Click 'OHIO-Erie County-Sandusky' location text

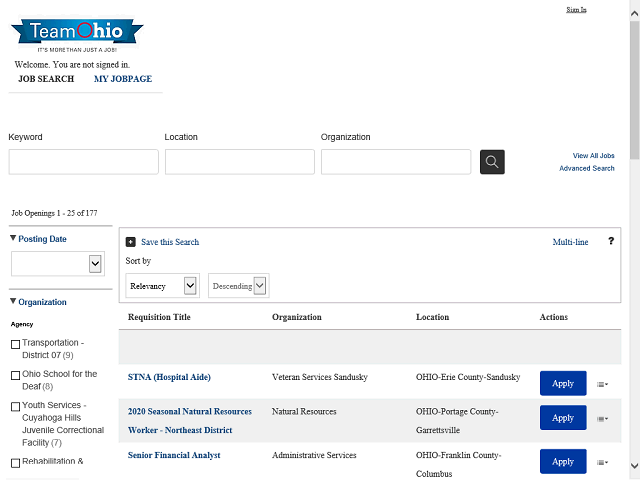coord(468,377)
